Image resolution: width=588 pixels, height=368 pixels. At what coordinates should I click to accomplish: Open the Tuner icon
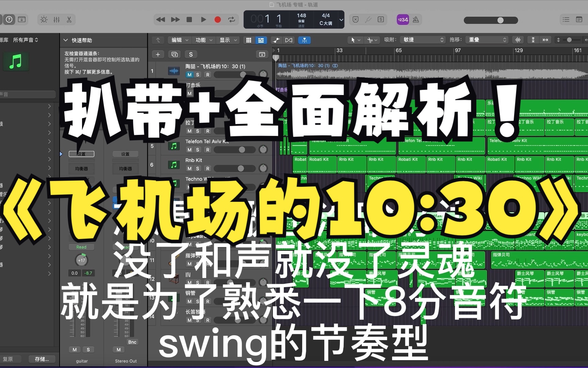click(x=368, y=19)
